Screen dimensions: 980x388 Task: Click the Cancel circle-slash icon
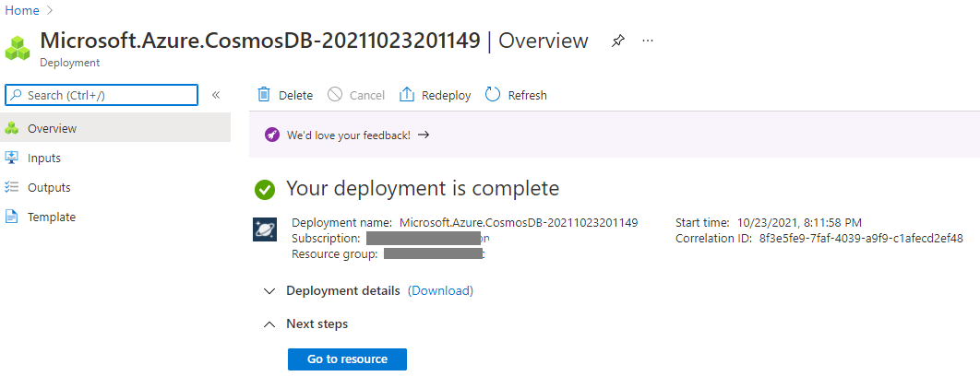(335, 94)
